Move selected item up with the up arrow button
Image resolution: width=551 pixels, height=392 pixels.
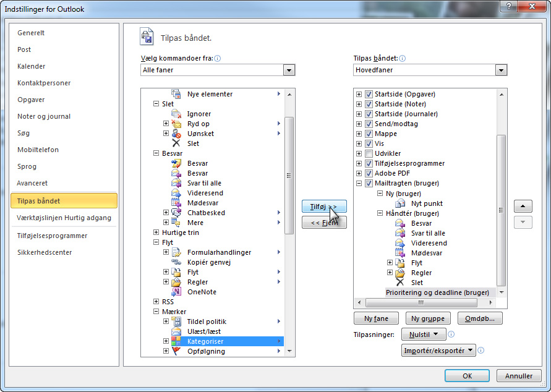coord(523,206)
